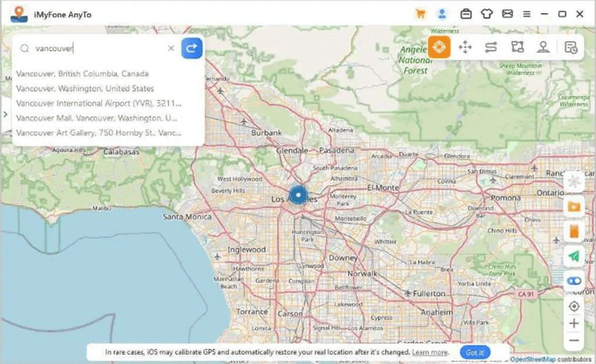Open the history records icon
The width and height of the screenshot is (596, 364).
click(571, 47)
